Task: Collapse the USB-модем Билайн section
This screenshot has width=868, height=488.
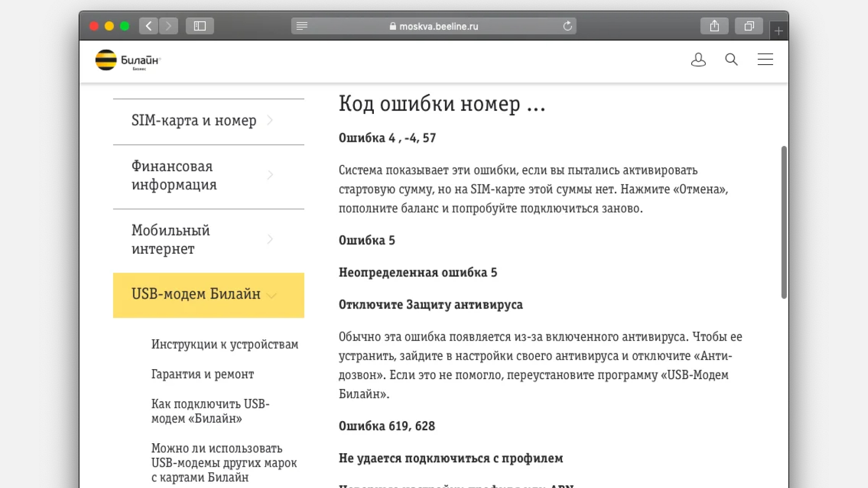Action: [208, 295]
